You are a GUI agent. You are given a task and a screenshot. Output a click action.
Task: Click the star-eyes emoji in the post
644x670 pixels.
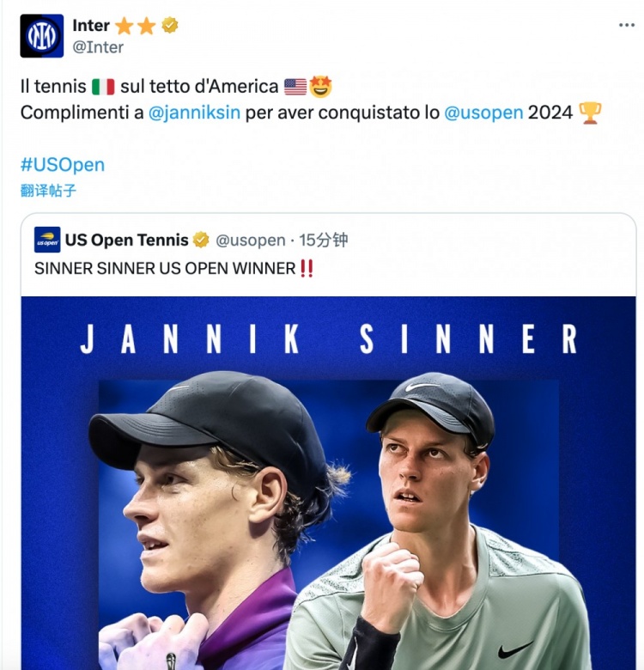[x=321, y=86]
